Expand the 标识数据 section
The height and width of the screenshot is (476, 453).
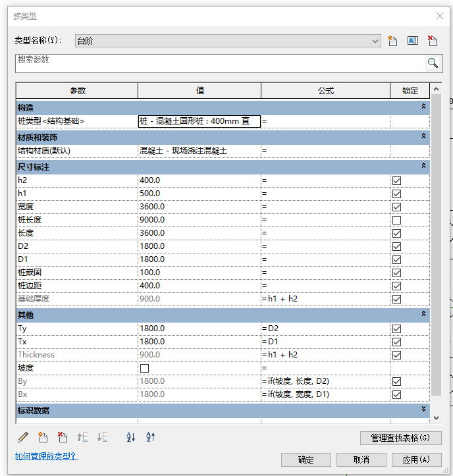tap(423, 410)
